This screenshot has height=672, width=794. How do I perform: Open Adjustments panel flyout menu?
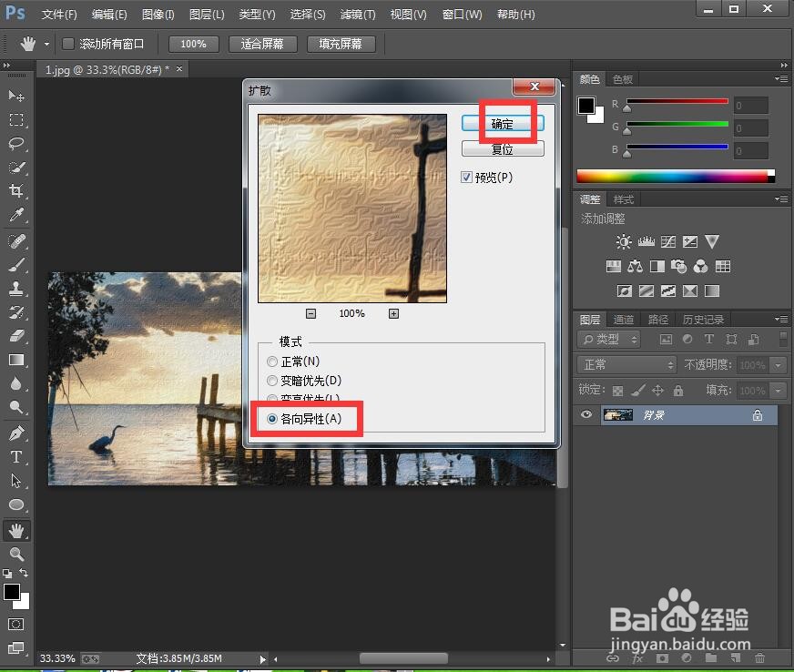[x=781, y=199]
